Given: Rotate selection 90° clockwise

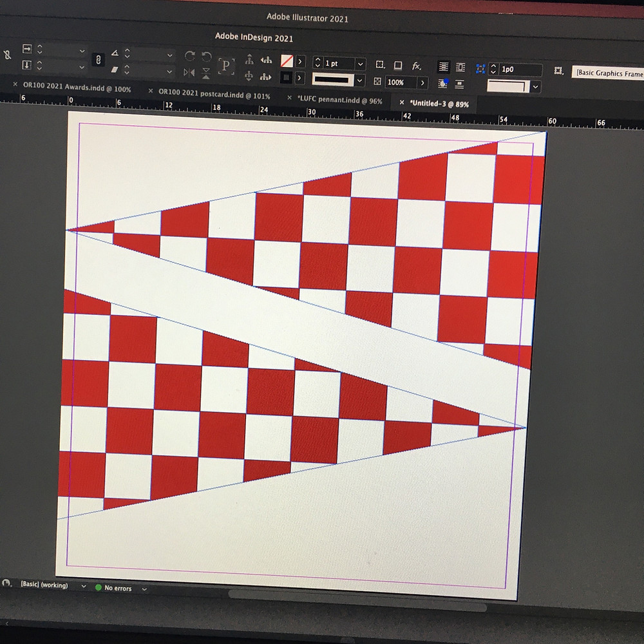Looking at the screenshot, I should click(x=189, y=56).
